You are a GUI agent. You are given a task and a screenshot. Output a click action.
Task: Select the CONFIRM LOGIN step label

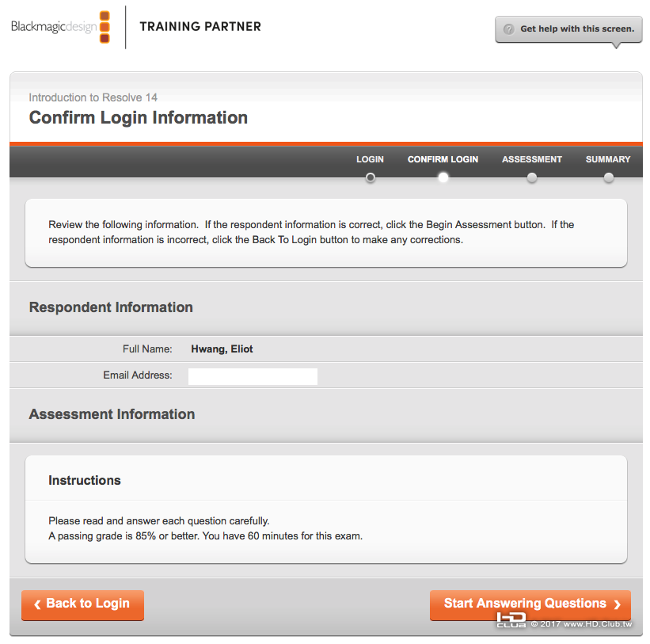[443, 159]
